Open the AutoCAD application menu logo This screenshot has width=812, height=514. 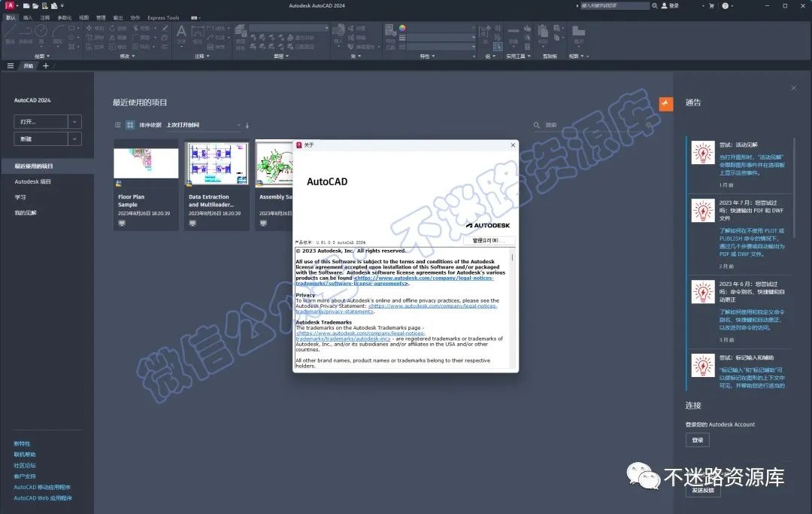(9, 5)
